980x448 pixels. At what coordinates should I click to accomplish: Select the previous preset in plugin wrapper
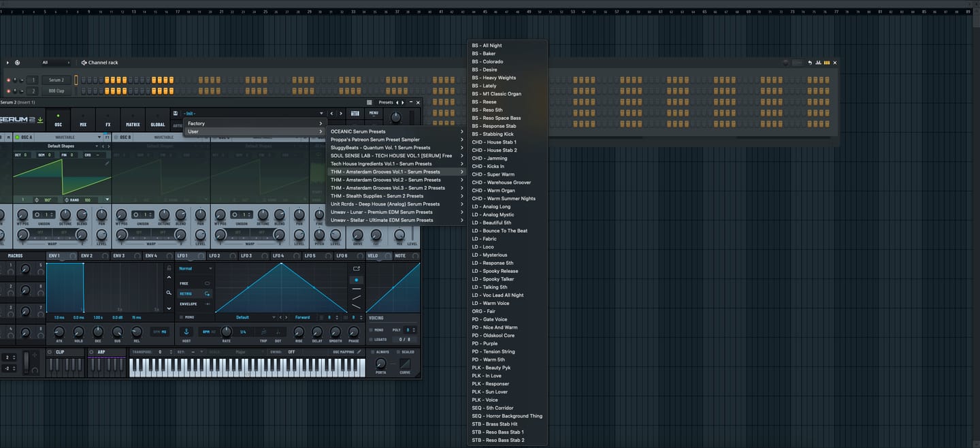(397, 102)
